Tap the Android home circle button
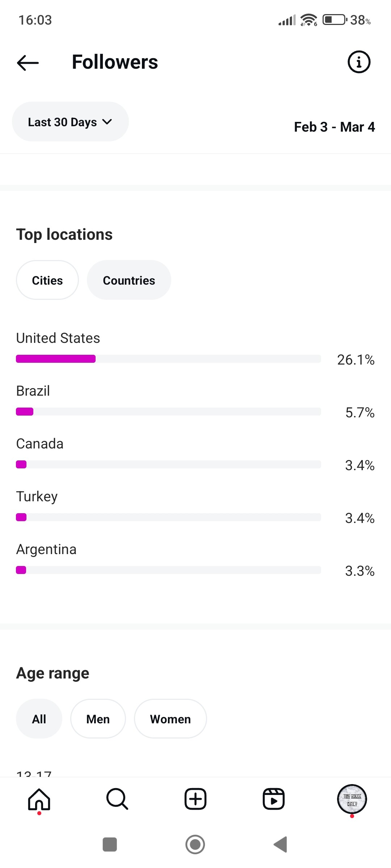This screenshot has width=391, height=868. click(x=195, y=844)
